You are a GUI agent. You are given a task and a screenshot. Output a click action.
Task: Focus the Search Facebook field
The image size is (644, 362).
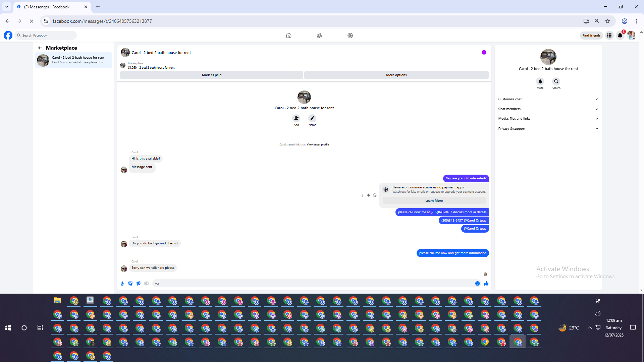point(46,36)
